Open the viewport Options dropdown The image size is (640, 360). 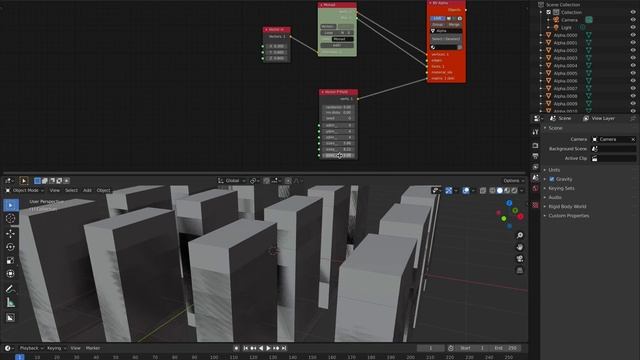click(x=513, y=180)
